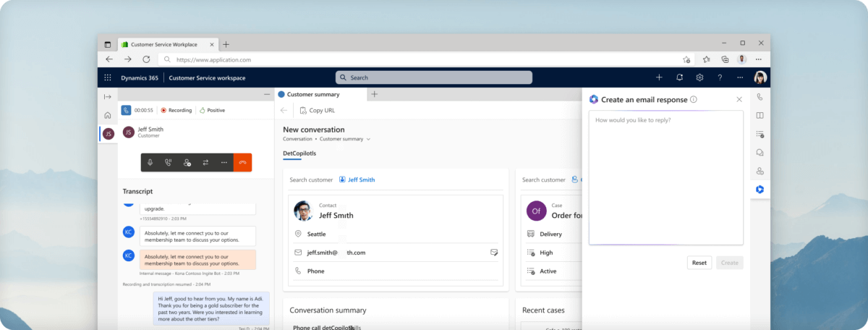Put the call on hold
This screenshot has height=330, width=868.
tap(169, 163)
